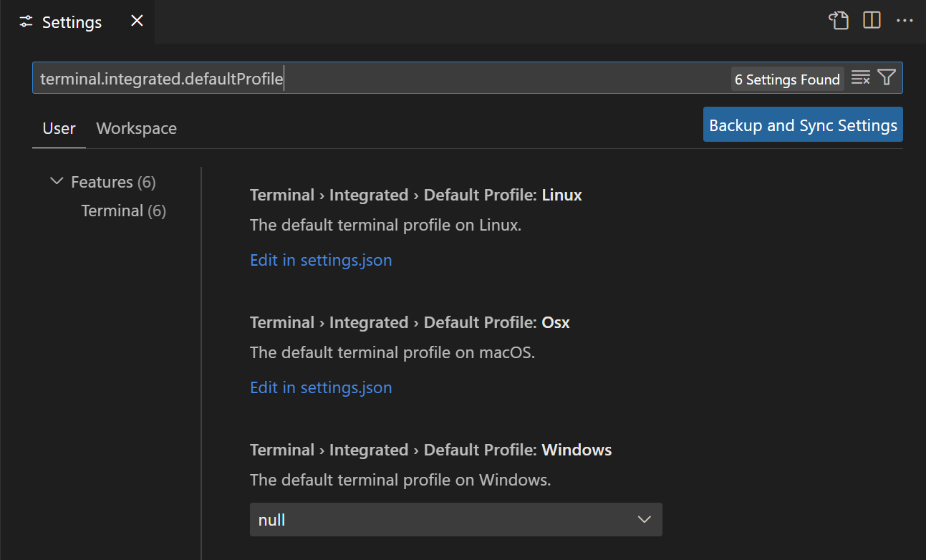
Task: Open the Windows default profile dropdown
Action: 455,519
